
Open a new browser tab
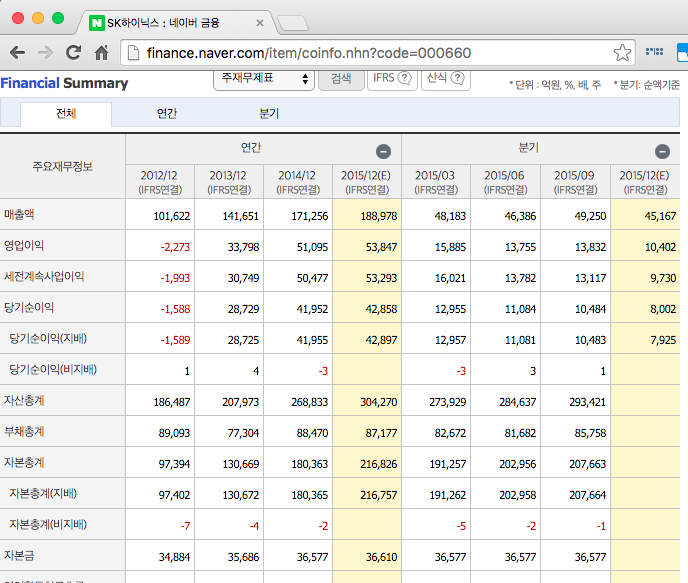point(293,23)
